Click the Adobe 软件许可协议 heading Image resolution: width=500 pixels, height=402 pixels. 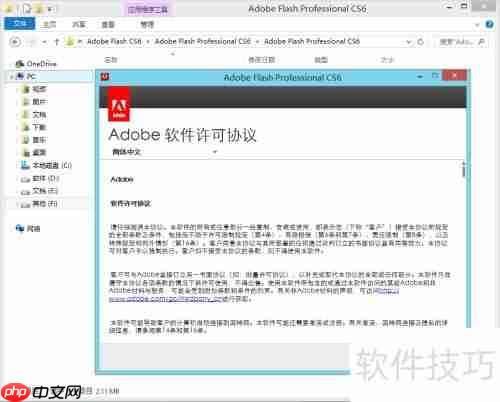coord(183,135)
